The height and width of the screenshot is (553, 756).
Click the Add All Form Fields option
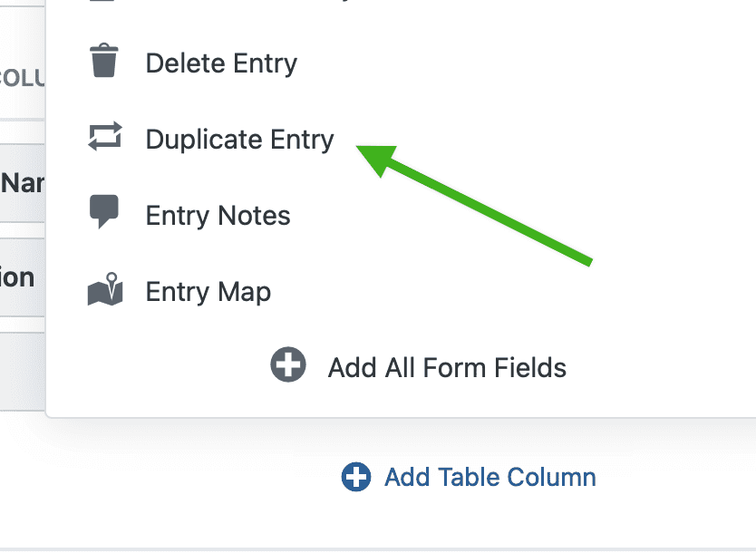click(446, 366)
